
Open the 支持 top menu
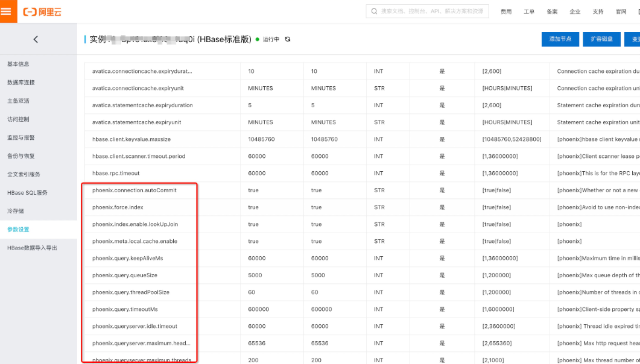(598, 11)
